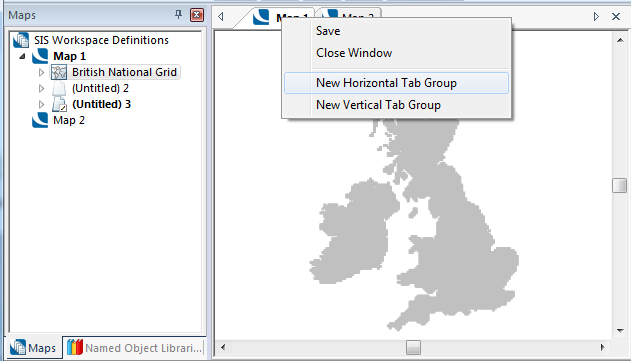Image resolution: width=631 pixels, height=361 pixels.
Task: Choose Close Window from context menu
Action: [396, 53]
